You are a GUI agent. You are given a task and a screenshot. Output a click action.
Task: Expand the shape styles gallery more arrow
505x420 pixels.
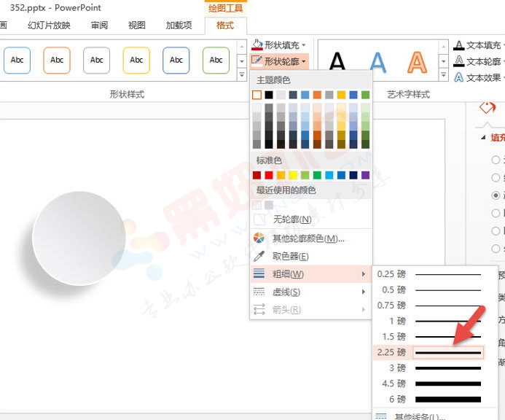coord(242,75)
